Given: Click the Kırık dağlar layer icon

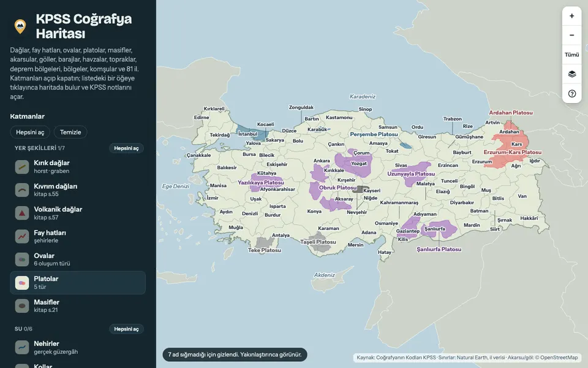Looking at the screenshot, I should coord(22,167).
